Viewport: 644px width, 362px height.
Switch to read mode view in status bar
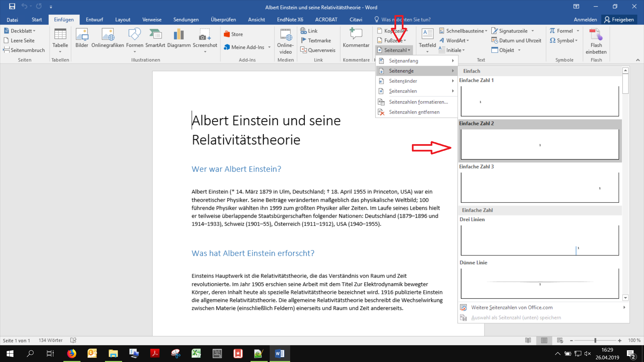point(528,340)
